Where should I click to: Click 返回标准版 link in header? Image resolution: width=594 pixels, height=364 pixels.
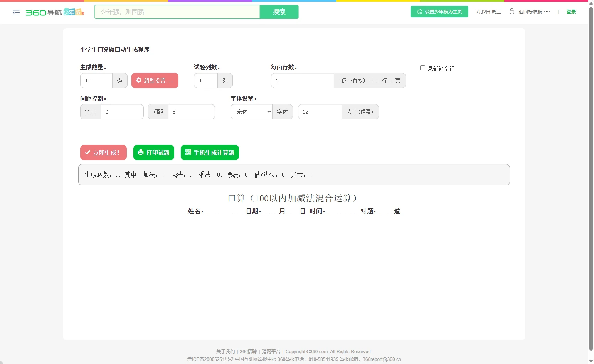530,12
